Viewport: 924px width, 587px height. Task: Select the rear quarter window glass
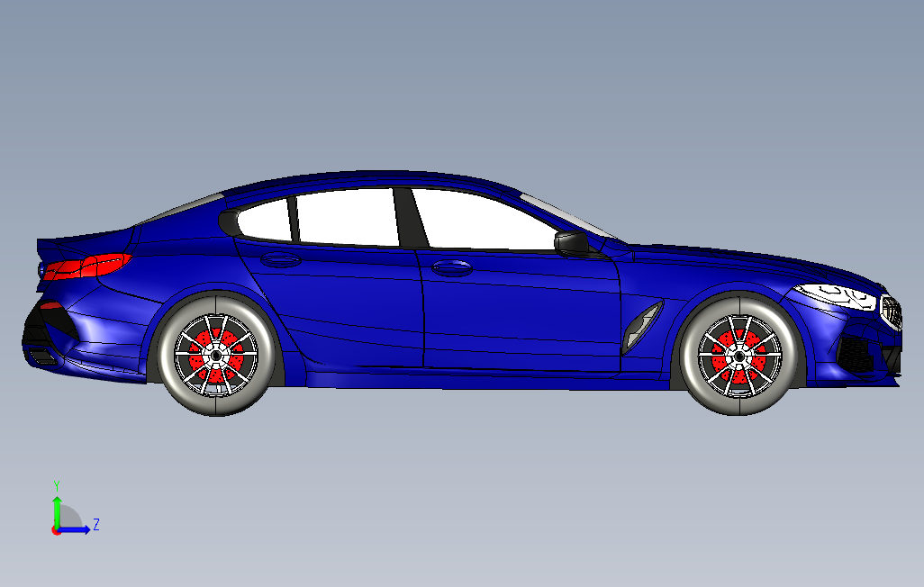pos(265,221)
